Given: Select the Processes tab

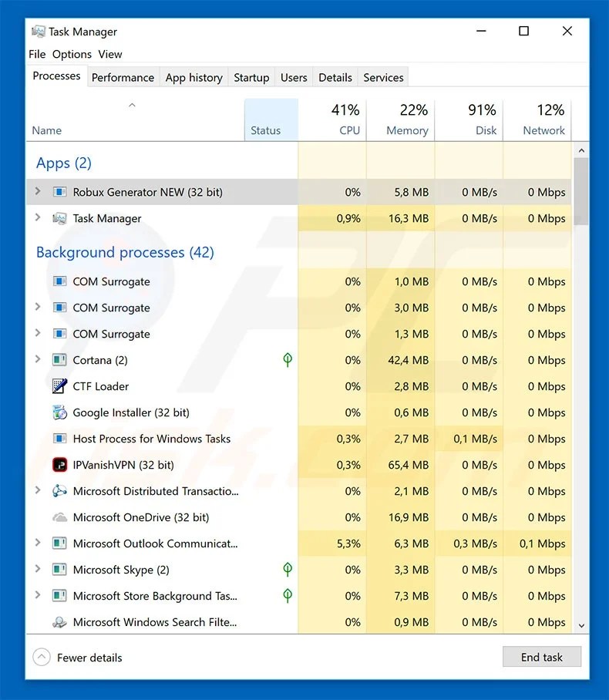Looking at the screenshot, I should click(x=57, y=76).
